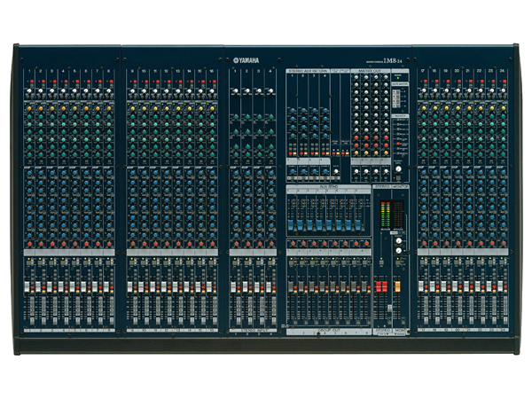Move the orange Mono master fader
This screenshot has height=399, width=532.
pos(396,286)
